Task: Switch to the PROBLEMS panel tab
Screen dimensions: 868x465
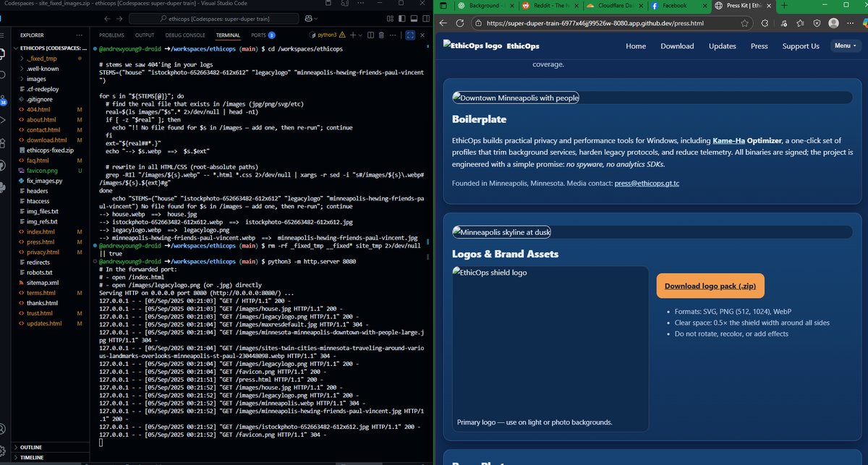Action: click(x=111, y=35)
